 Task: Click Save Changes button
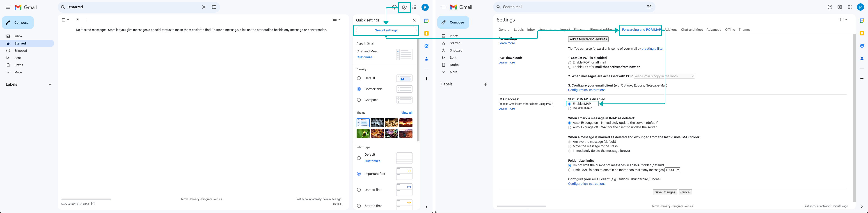click(x=664, y=192)
